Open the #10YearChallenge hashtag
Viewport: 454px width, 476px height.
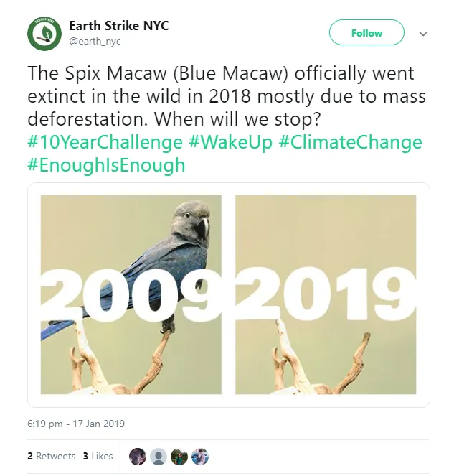105,142
